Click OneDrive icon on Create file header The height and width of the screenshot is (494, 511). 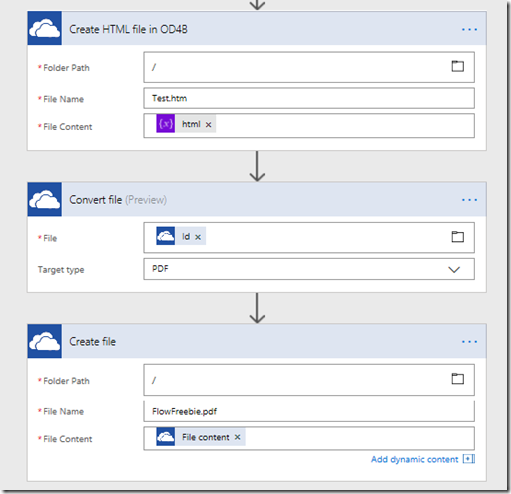coord(44,341)
